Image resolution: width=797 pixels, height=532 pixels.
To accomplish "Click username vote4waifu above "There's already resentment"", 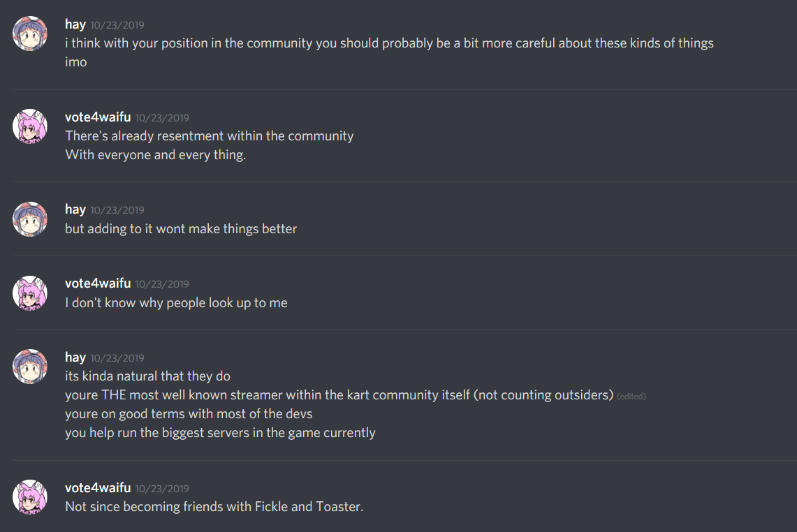I will tap(98, 117).
